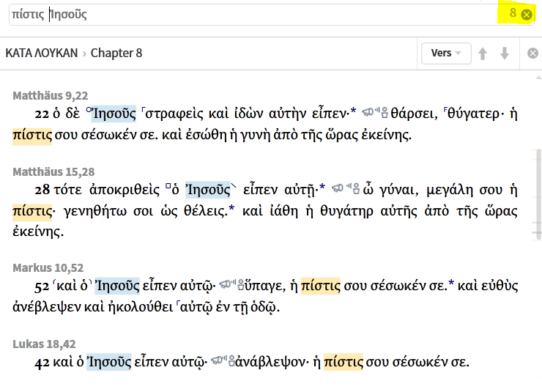Open the Chapter 8 breadcrumb

(116, 53)
